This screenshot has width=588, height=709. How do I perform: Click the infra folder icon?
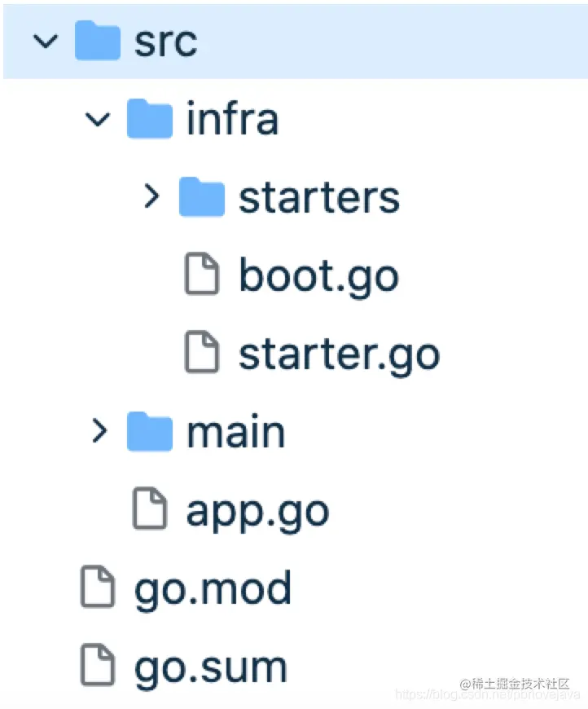point(150,119)
